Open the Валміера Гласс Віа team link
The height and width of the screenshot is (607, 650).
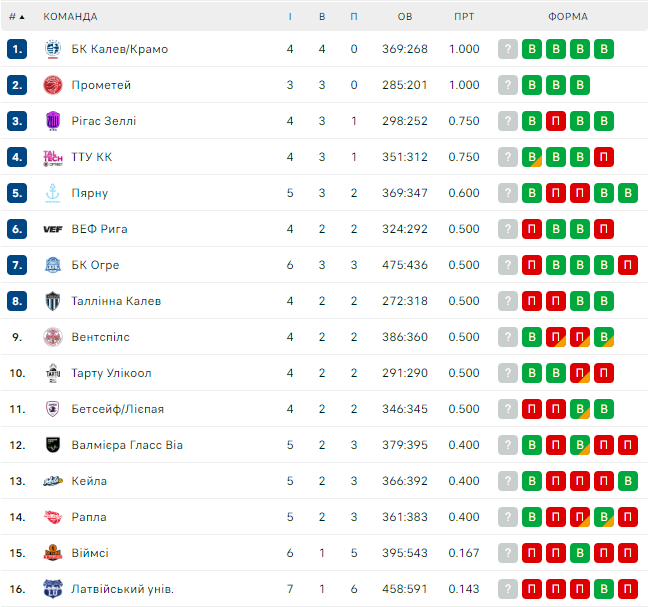(127, 445)
